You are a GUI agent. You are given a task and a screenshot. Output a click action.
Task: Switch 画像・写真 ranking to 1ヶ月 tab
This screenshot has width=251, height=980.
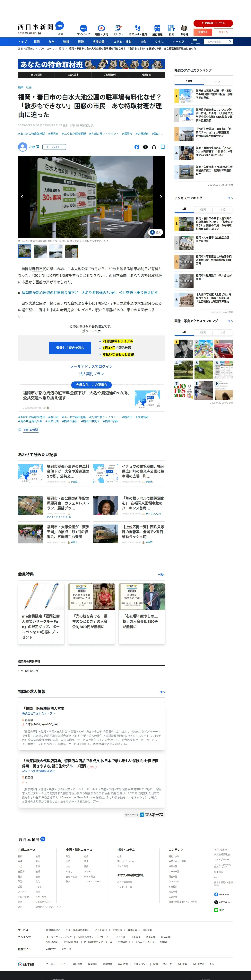point(222,333)
